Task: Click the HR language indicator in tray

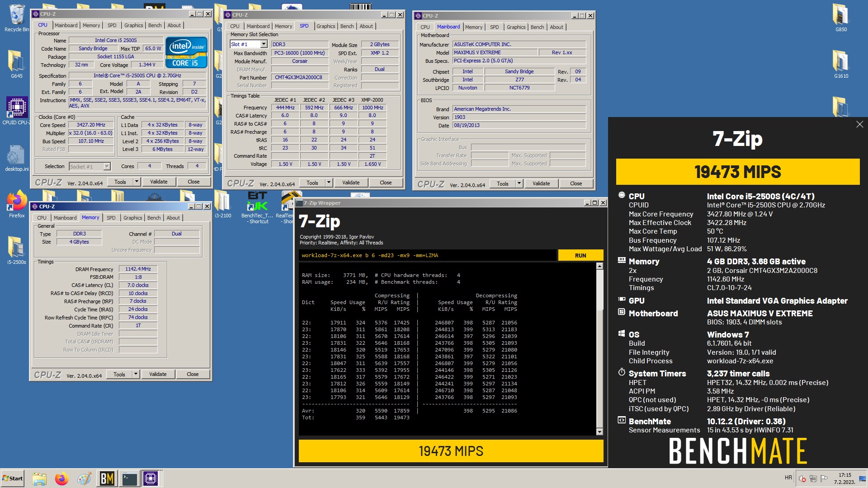Action: click(788, 478)
